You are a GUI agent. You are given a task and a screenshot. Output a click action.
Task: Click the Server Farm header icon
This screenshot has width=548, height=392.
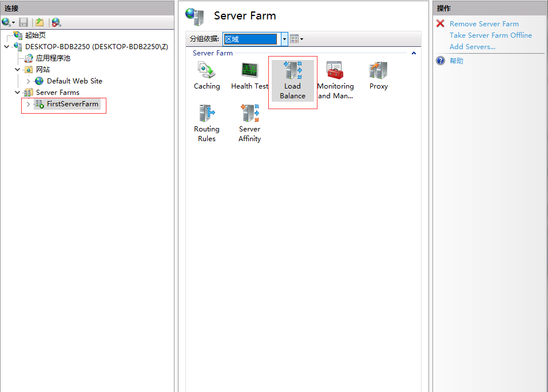pos(194,17)
